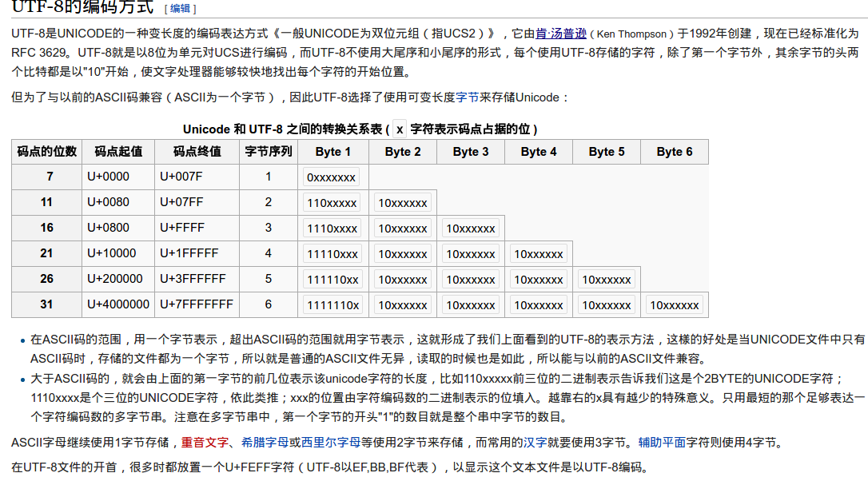Click the U+4000000 cell
The width and height of the screenshot is (868, 481).
point(118,304)
